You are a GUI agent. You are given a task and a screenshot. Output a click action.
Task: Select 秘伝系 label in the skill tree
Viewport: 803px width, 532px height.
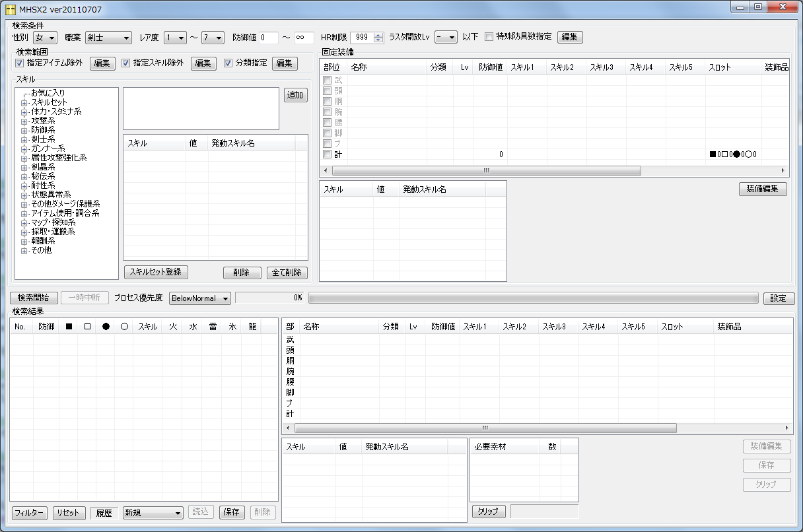[43, 176]
